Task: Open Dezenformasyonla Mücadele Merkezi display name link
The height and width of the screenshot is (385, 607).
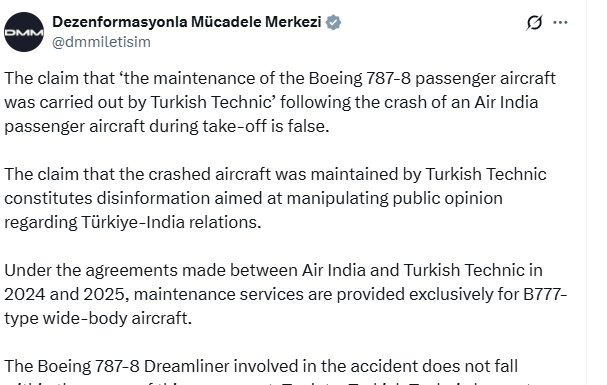Action: (x=187, y=22)
